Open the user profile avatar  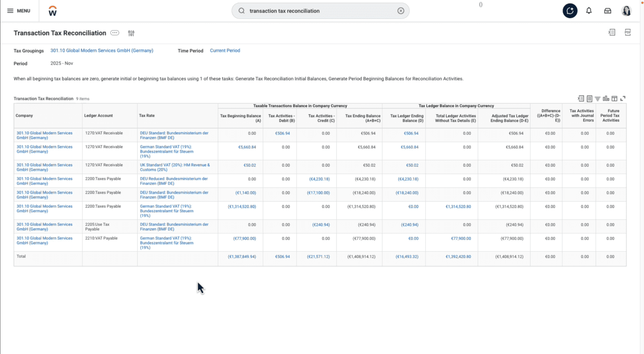tap(626, 11)
